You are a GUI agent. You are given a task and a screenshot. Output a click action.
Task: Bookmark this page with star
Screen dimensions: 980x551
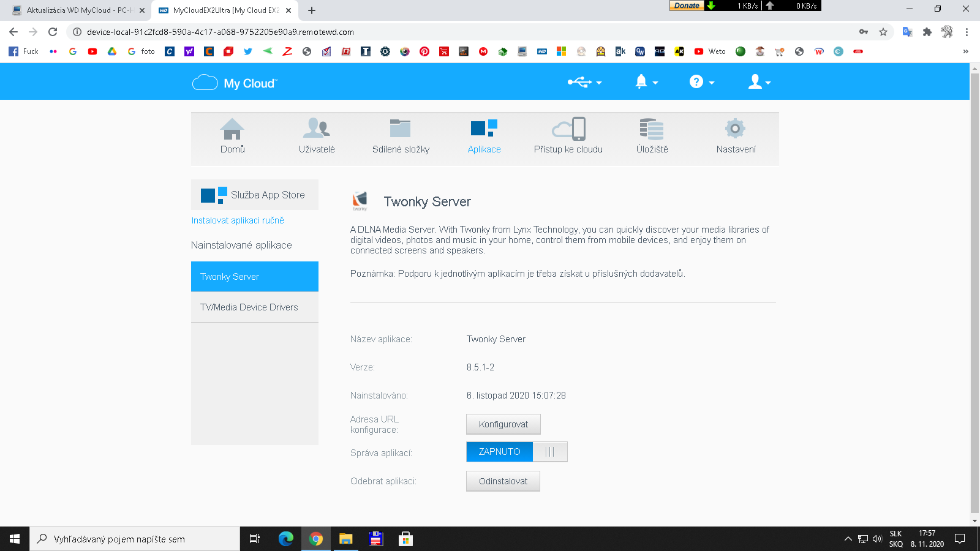pos(883,32)
